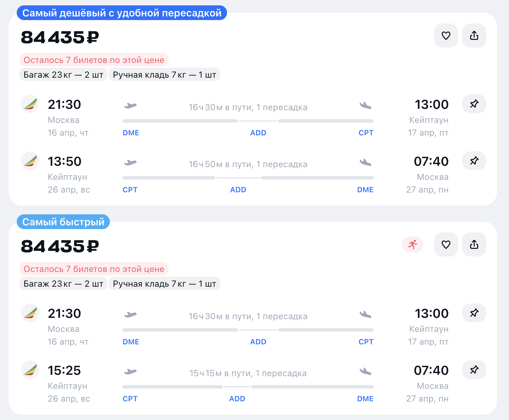Pin the 21:30 Moscow departure in fastest card
The width and height of the screenshot is (509, 420).
[x=474, y=313]
